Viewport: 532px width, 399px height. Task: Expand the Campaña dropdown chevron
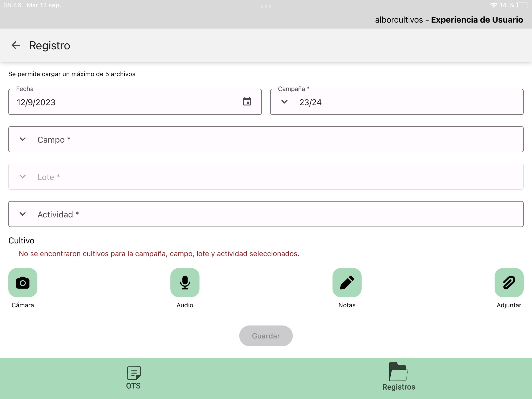[x=284, y=102]
